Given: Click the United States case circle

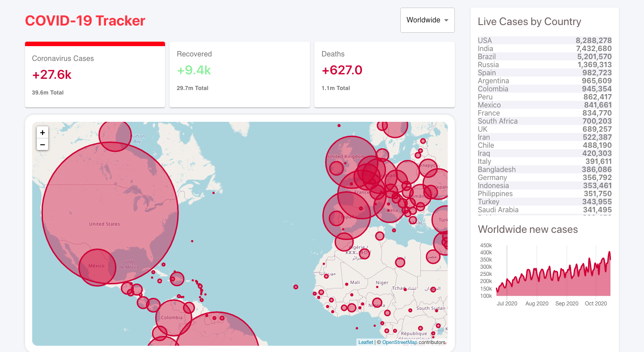Looking at the screenshot, I should click(x=110, y=213).
